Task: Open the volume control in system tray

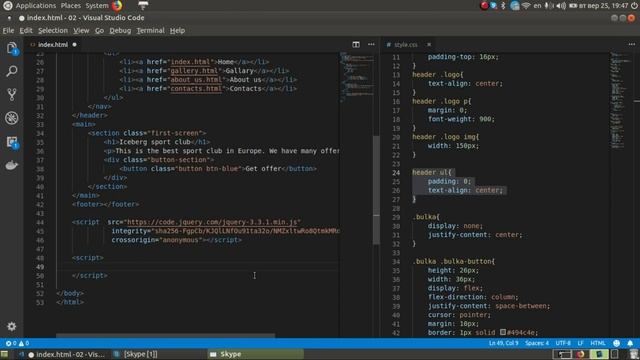Action: click(561, 6)
